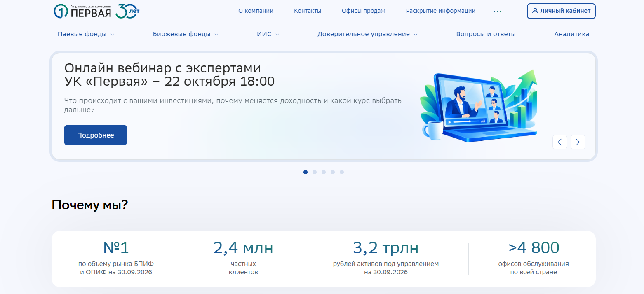Expand the Паевые фонды dropdown chevron
The width and height of the screenshot is (644, 294).
112,35
